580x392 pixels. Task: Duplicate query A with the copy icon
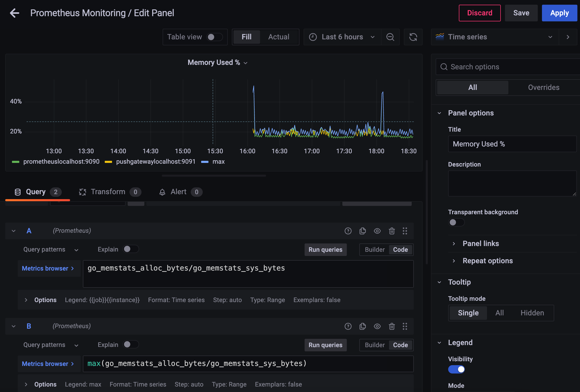pyautogui.click(x=362, y=231)
